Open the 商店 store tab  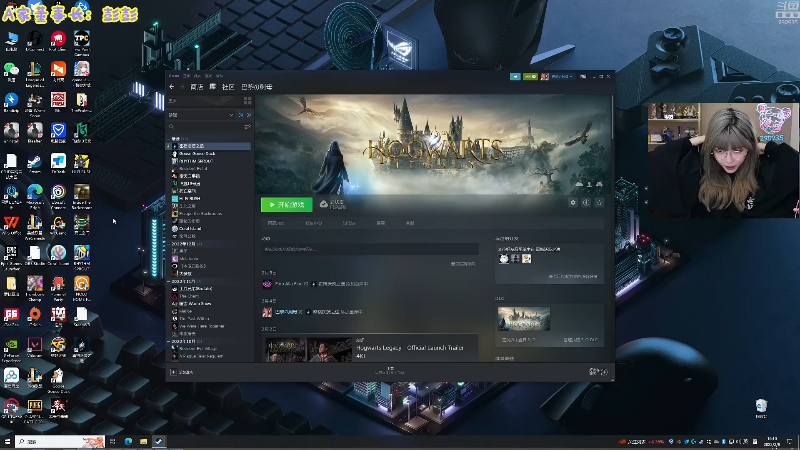196,87
